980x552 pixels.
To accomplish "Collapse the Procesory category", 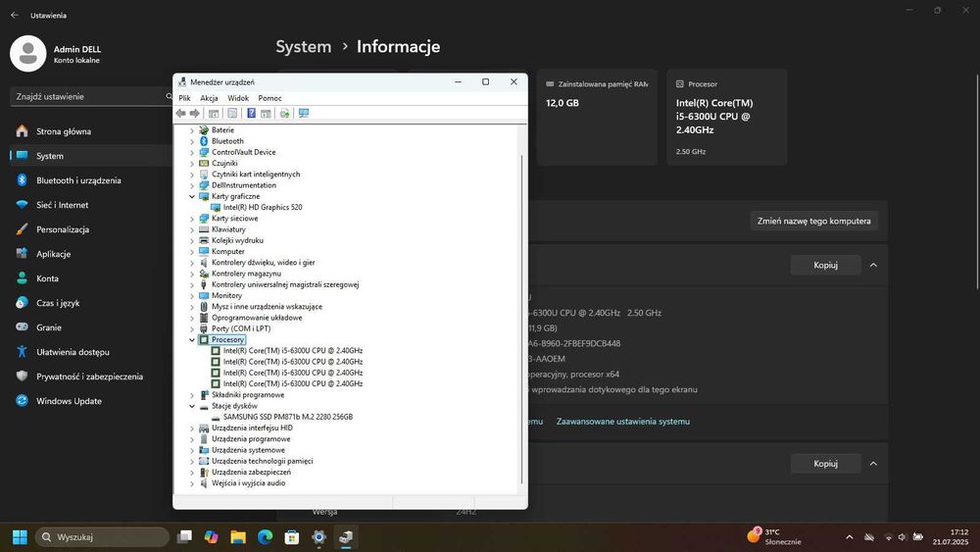I will tap(192, 340).
